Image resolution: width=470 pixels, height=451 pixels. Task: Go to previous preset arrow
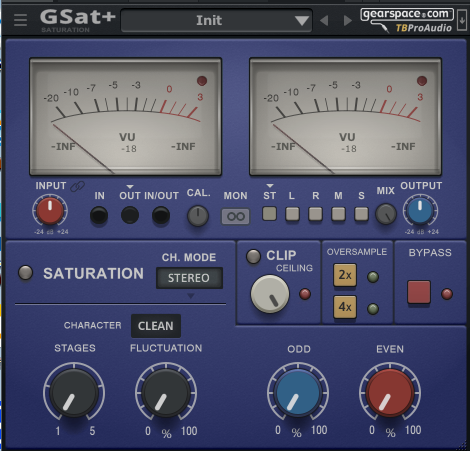(324, 21)
